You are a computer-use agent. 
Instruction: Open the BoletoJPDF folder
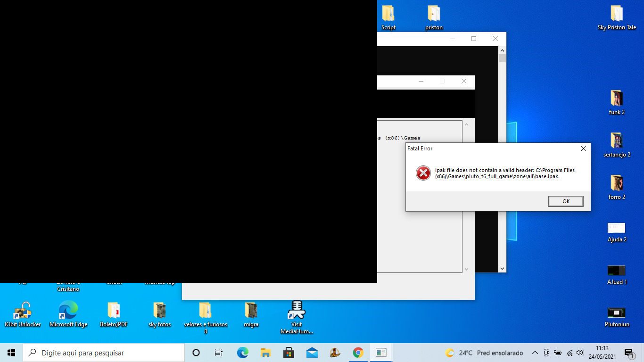click(114, 314)
